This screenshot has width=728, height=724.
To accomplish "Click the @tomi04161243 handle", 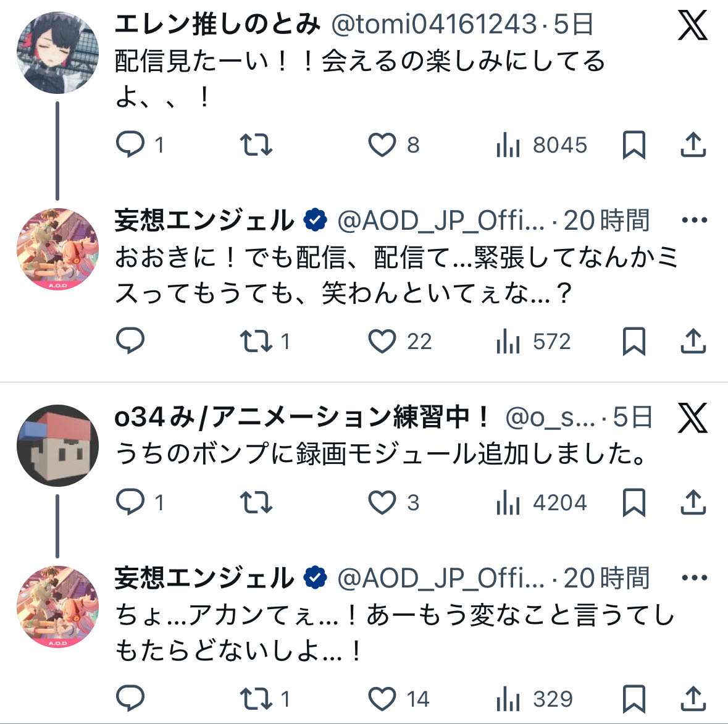I will [x=434, y=25].
